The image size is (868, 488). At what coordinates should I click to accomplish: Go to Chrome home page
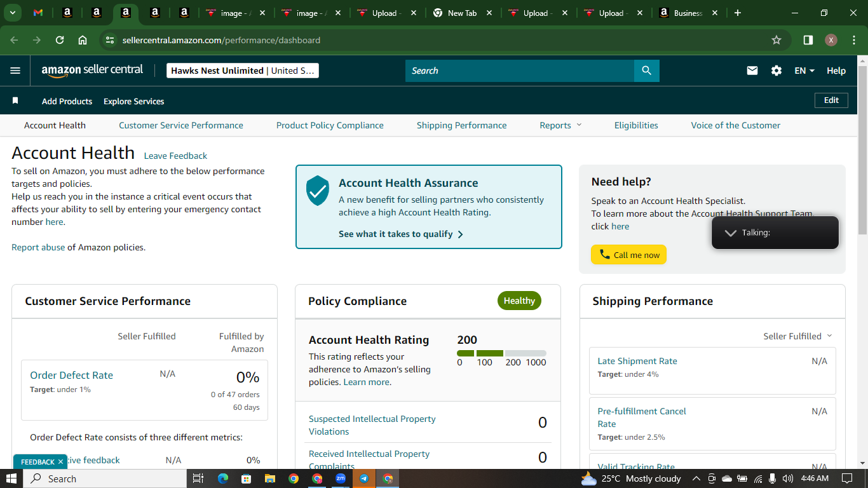click(83, 40)
